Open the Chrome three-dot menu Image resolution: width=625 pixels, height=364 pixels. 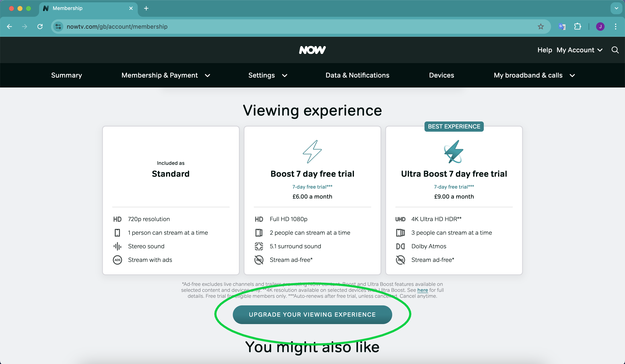coord(616,27)
